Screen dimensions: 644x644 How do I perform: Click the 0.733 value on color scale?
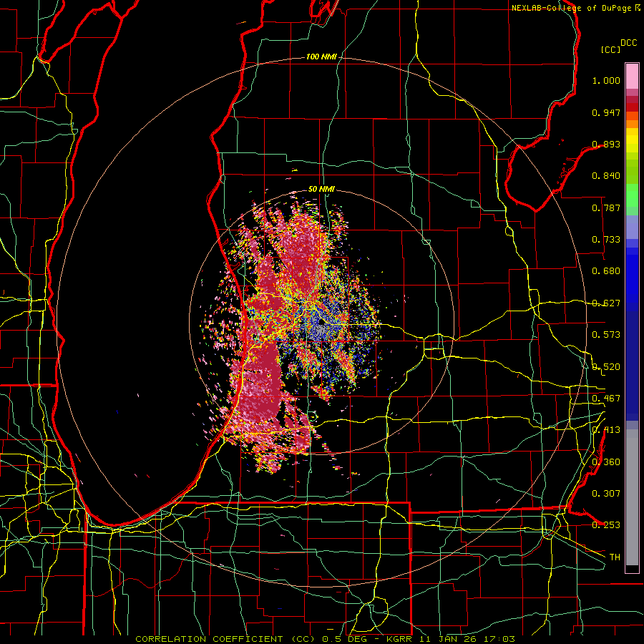pyautogui.click(x=606, y=240)
